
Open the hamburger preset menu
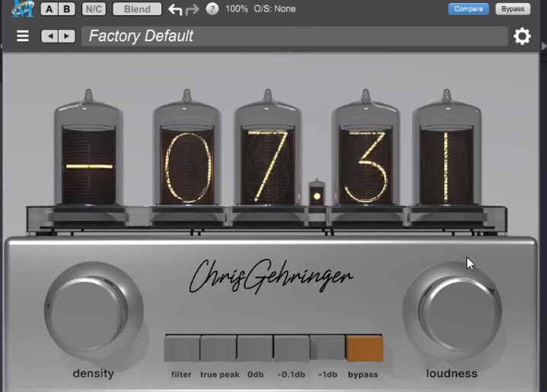pos(23,36)
